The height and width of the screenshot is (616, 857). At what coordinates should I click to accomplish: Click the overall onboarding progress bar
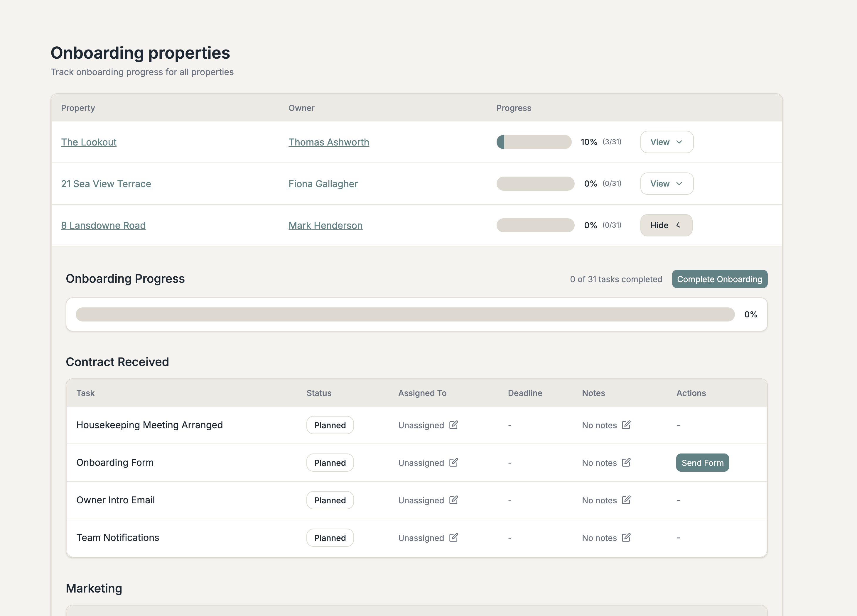[404, 314]
